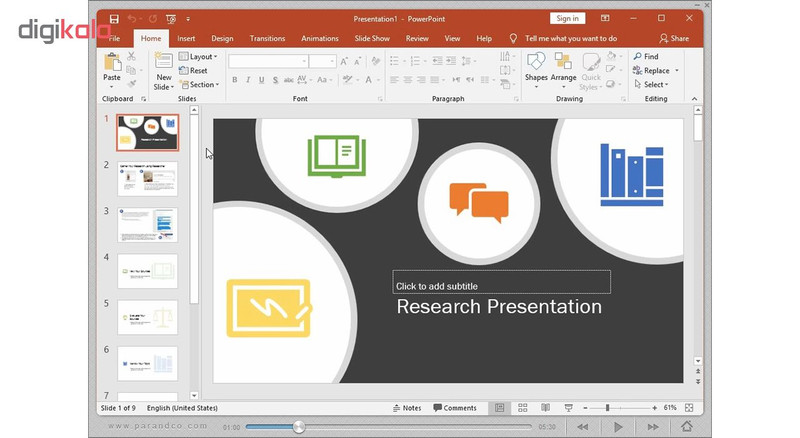The image size is (800, 438).
Task: Toggle Strikethrough formatting
Action: (x=289, y=80)
